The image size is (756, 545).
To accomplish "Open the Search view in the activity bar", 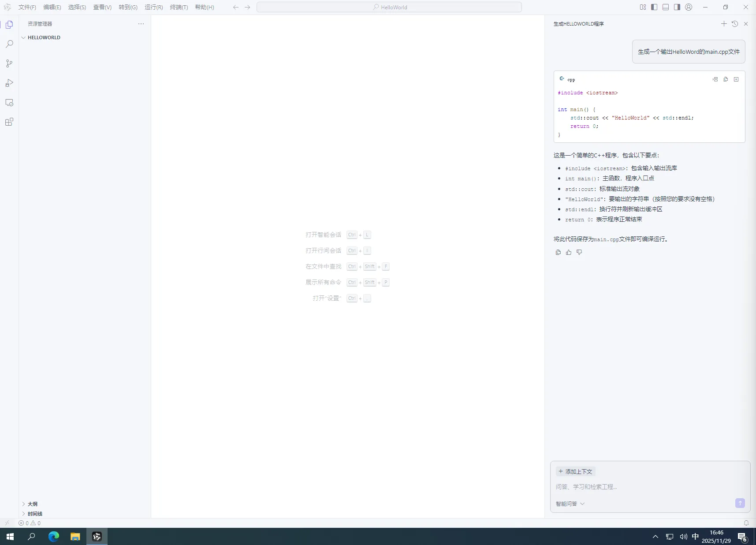I will coord(9,44).
